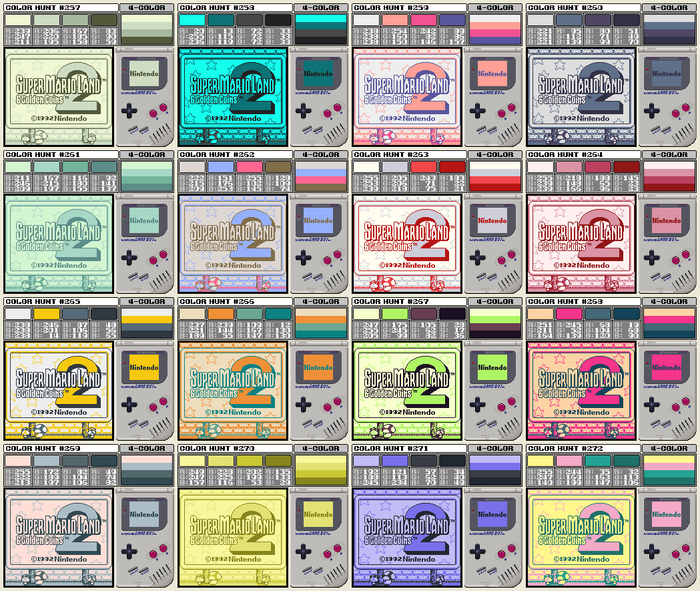Click the Game Boy mockup for palette #266
700x591 pixels.
tap(319, 391)
